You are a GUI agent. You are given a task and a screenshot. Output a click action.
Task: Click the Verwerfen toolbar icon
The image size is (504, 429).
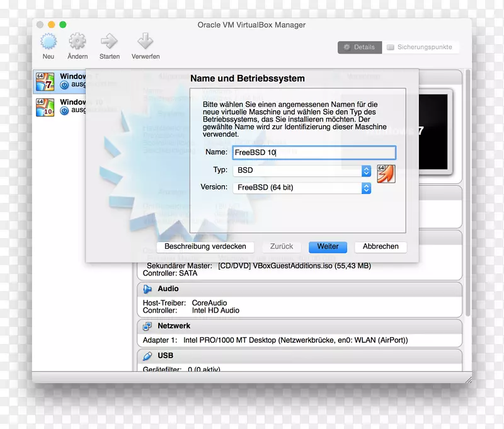[x=146, y=42]
